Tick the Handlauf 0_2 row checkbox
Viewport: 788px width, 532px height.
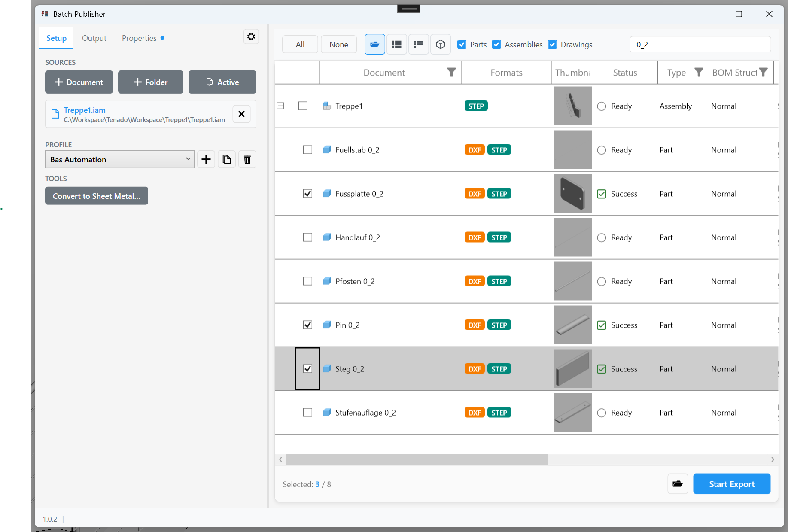click(x=307, y=237)
